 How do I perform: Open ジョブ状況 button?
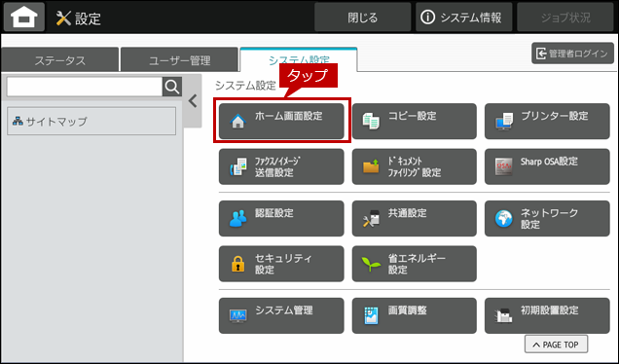pyautogui.click(x=565, y=18)
